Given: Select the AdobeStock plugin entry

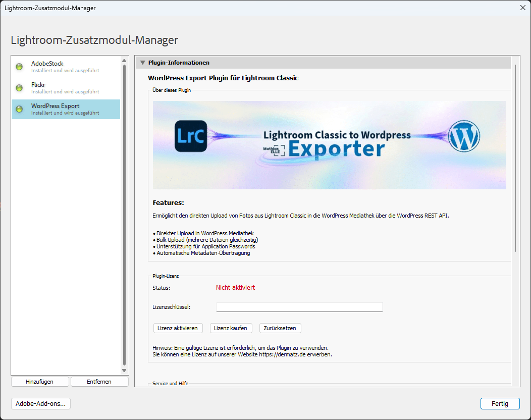Looking at the screenshot, I should [66, 67].
